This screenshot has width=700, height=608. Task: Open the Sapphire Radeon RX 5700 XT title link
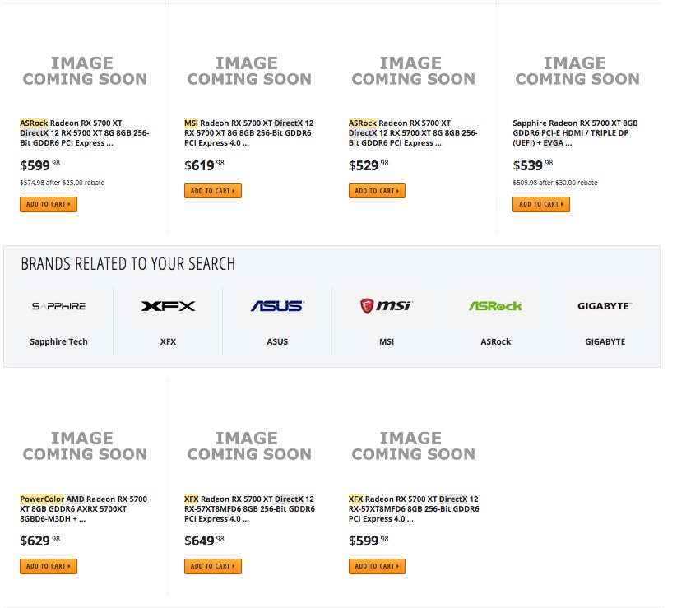[576, 132]
